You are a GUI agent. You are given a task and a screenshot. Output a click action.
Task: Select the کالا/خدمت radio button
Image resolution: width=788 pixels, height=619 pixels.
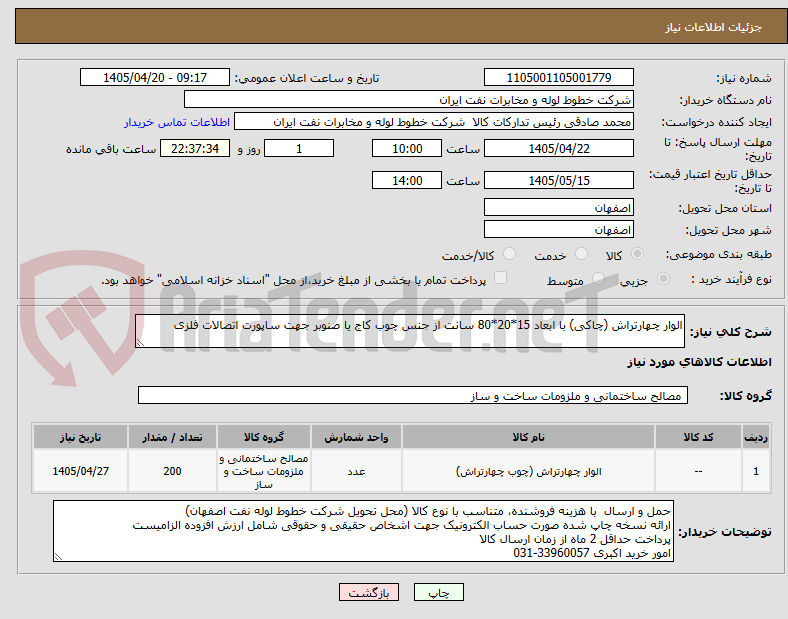[x=510, y=254]
